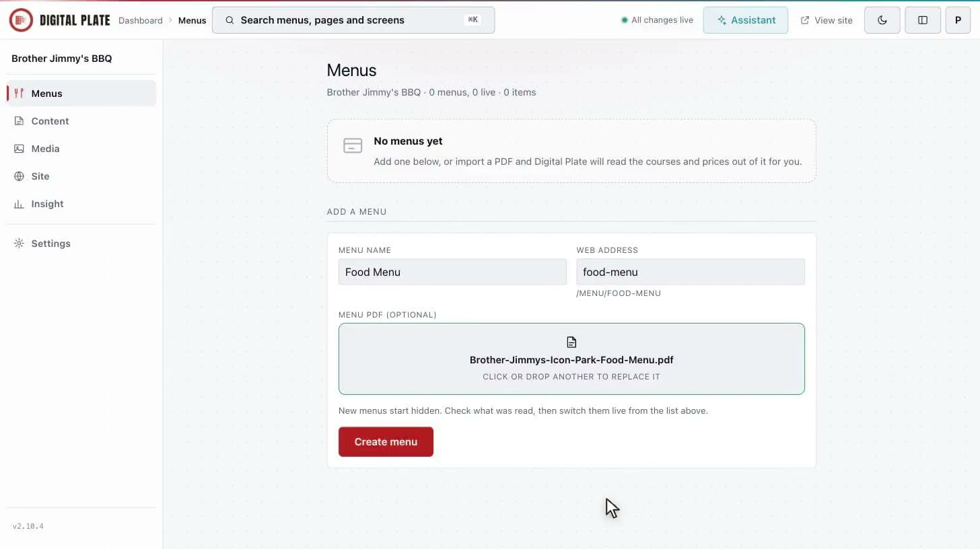Open the Assistant panel
The image size is (980, 549).
point(746,20)
